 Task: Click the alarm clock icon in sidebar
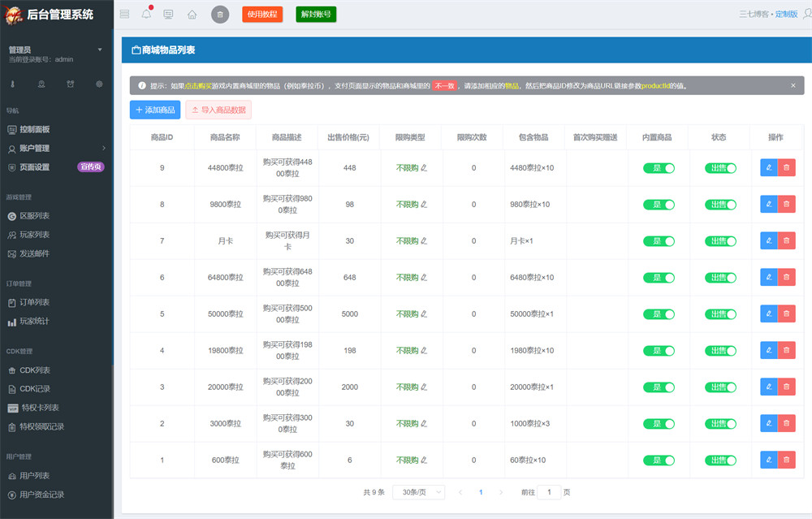click(71, 84)
